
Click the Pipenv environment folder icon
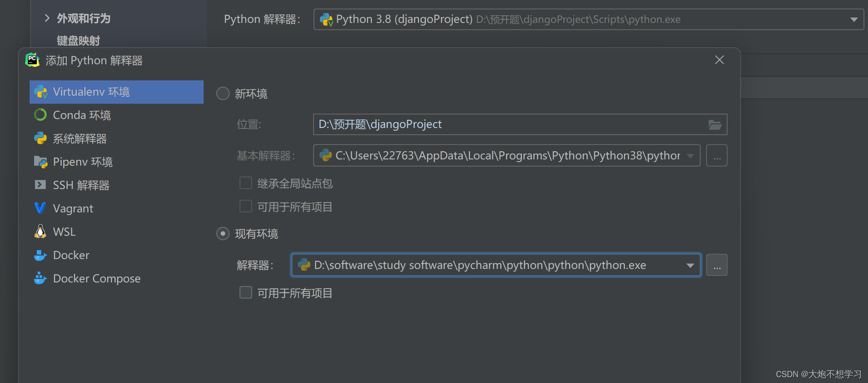point(40,162)
